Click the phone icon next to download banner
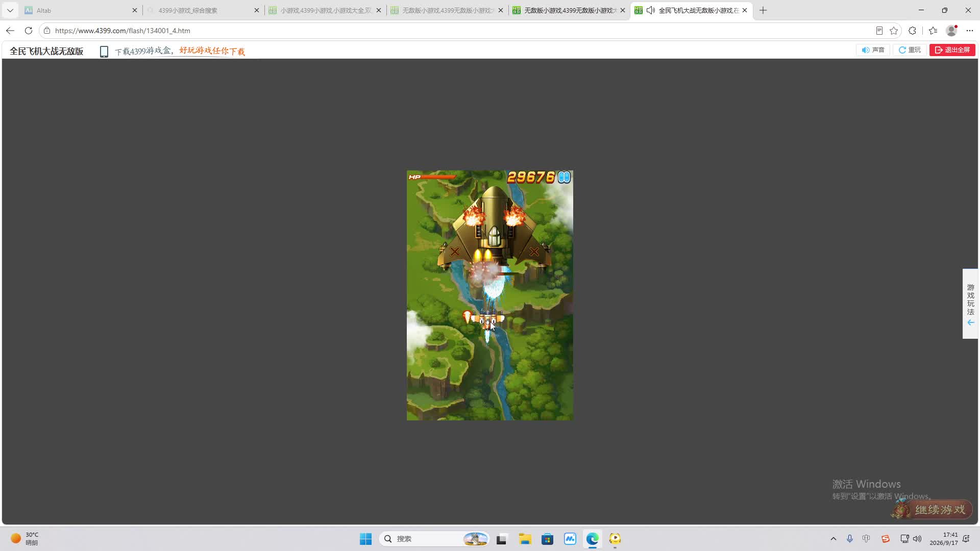Image resolution: width=980 pixels, height=551 pixels. (104, 52)
